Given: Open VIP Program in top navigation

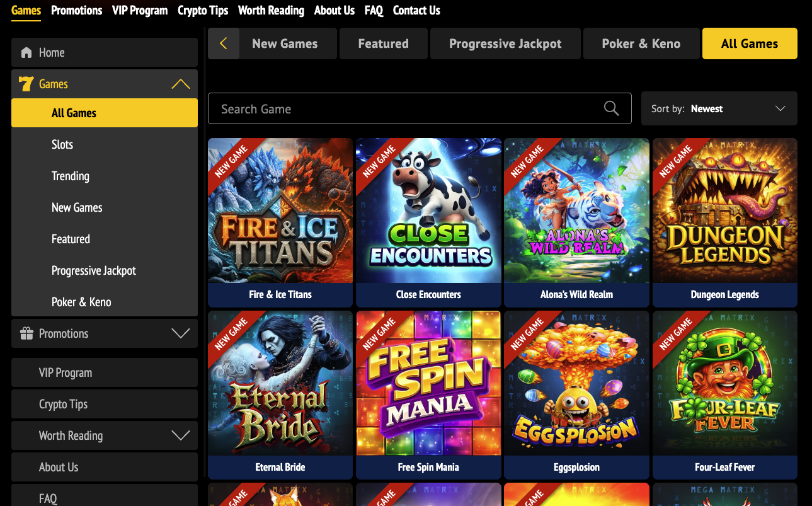Looking at the screenshot, I should click(140, 10).
